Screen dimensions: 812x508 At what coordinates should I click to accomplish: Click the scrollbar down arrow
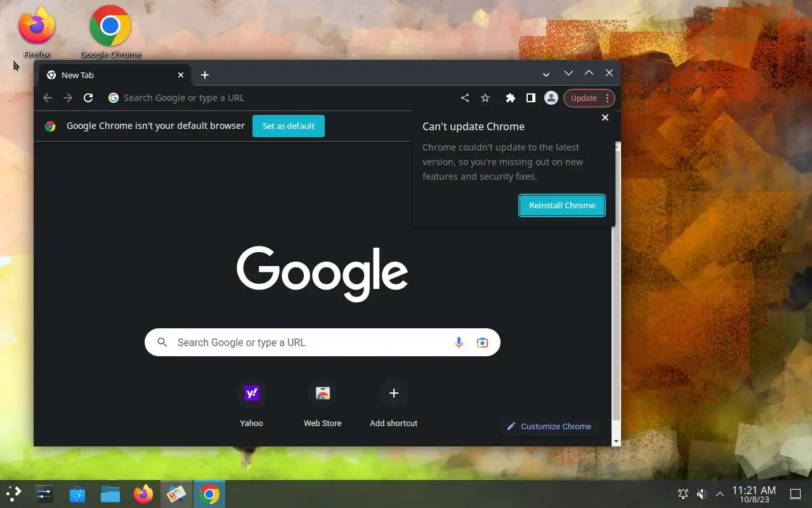[x=616, y=441]
